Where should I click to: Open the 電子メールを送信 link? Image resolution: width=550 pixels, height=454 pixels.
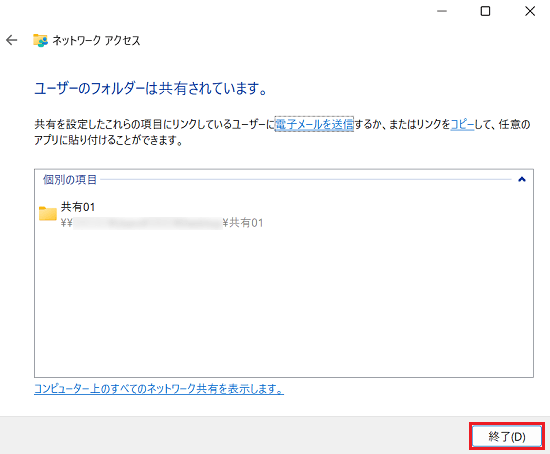(314, 124)
